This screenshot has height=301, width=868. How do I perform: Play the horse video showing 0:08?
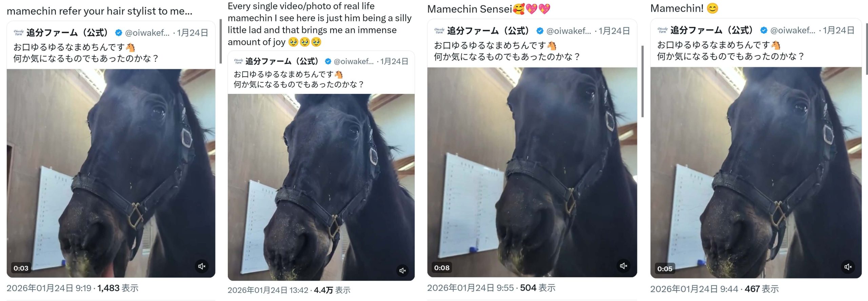(532, 172)
